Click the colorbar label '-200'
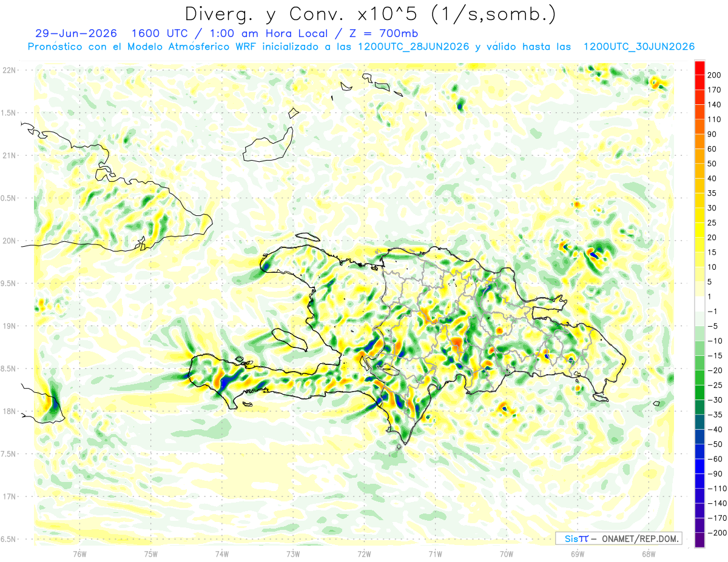 coord(717,533)
